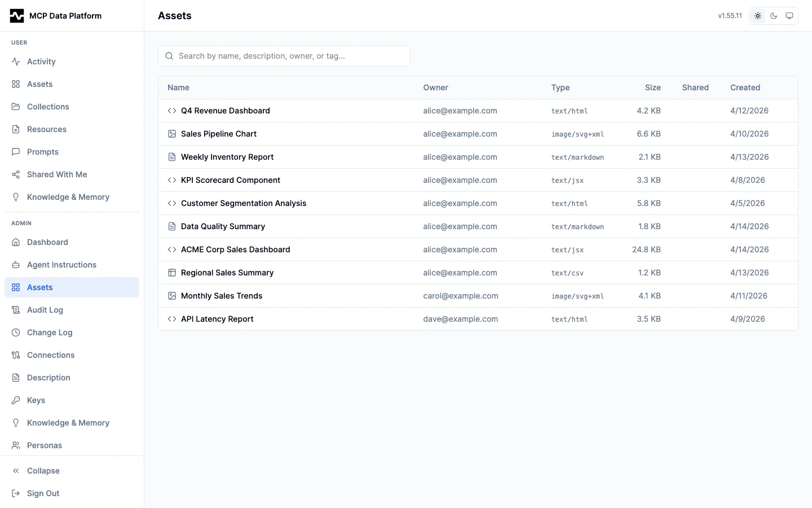The image size is (812, 508).
Task: Sign out of the platform
Action: [43, 493]
